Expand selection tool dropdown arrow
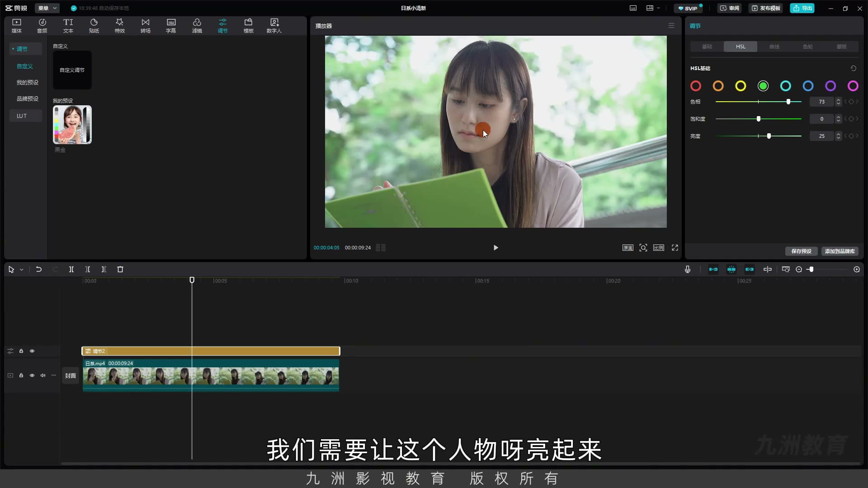 click(x=21, y=270)
